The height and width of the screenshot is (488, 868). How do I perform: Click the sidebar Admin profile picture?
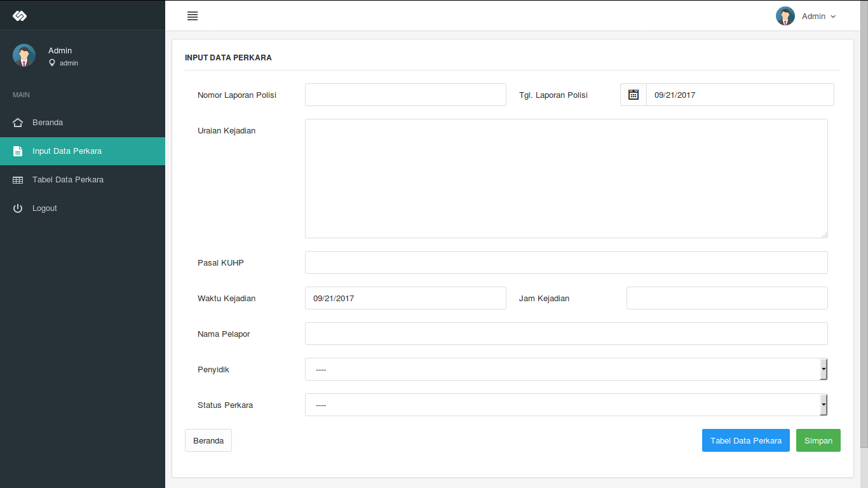[24, 56]
